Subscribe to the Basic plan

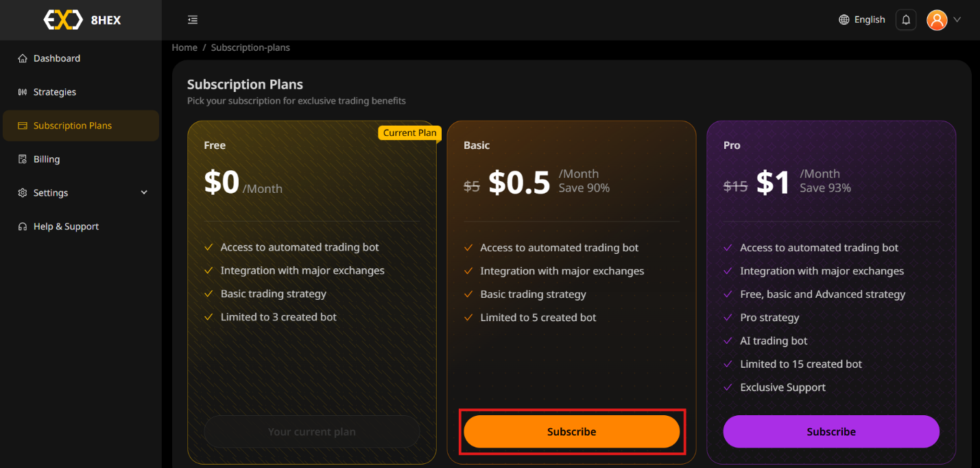click(x=572, y=431)
